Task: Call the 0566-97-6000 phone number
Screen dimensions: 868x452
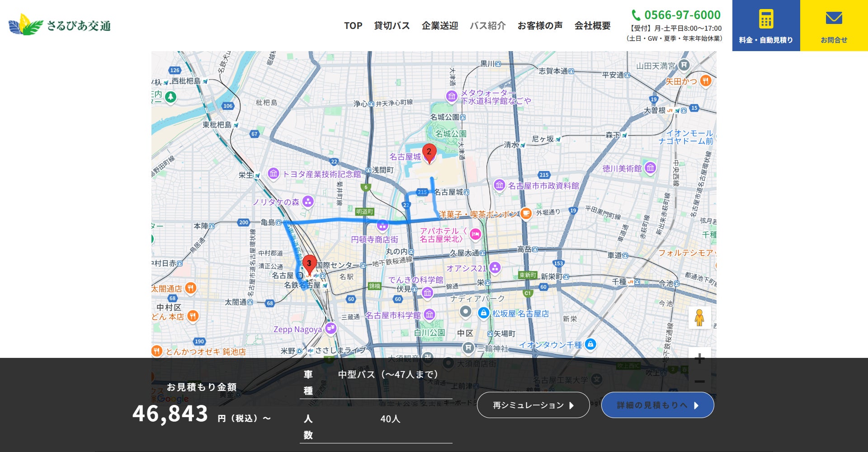Action: (x=677, y=15)
